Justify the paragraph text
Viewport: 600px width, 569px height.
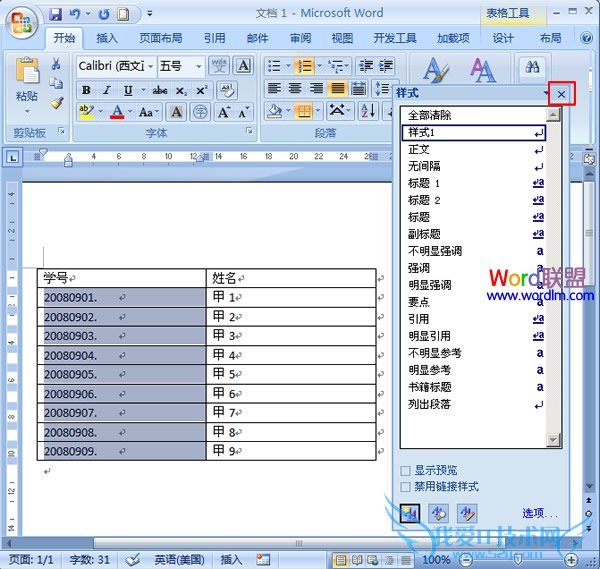[338, 89]
